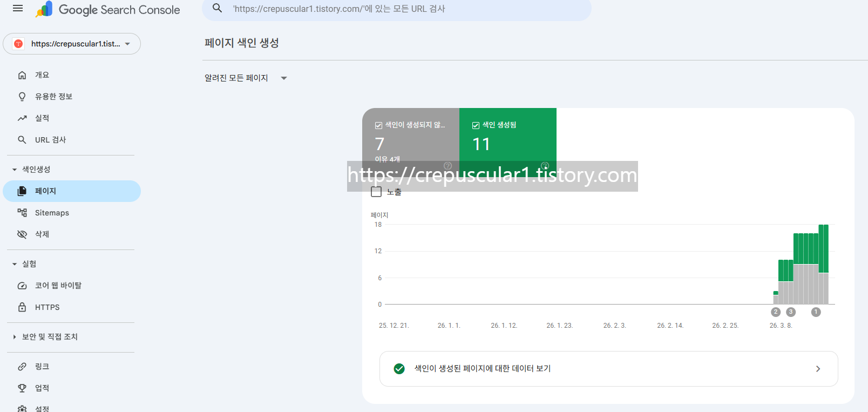Screen dimensions: 868x412
Task: Click the 설정 gear icon
Action: coord(22,409)
